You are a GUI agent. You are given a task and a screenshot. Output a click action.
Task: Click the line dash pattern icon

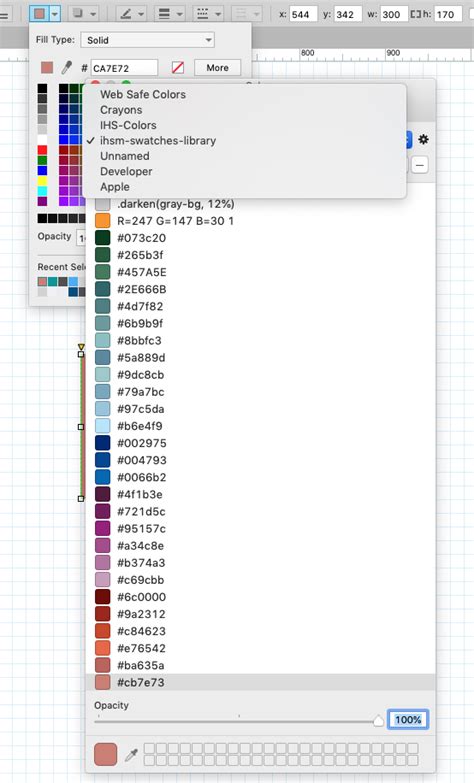[203, 13]
